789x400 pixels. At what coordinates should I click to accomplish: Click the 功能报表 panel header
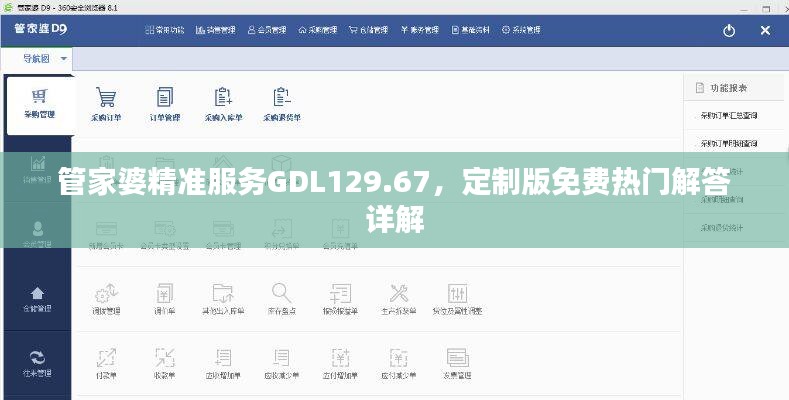pos(735,88)
